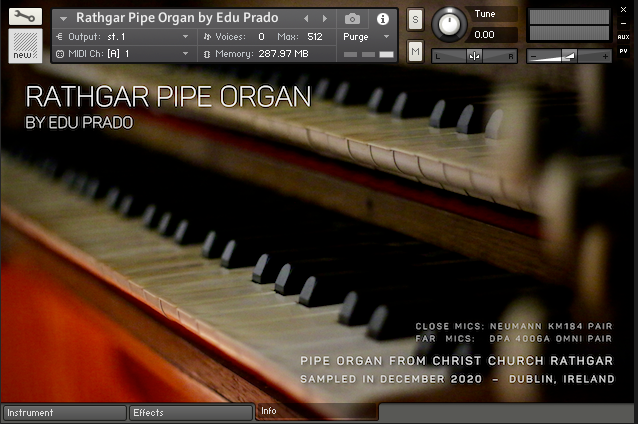This screenshot has width=638, height=424.
Task: Switch to the Effects tab
Action: (x=190, y=412)
